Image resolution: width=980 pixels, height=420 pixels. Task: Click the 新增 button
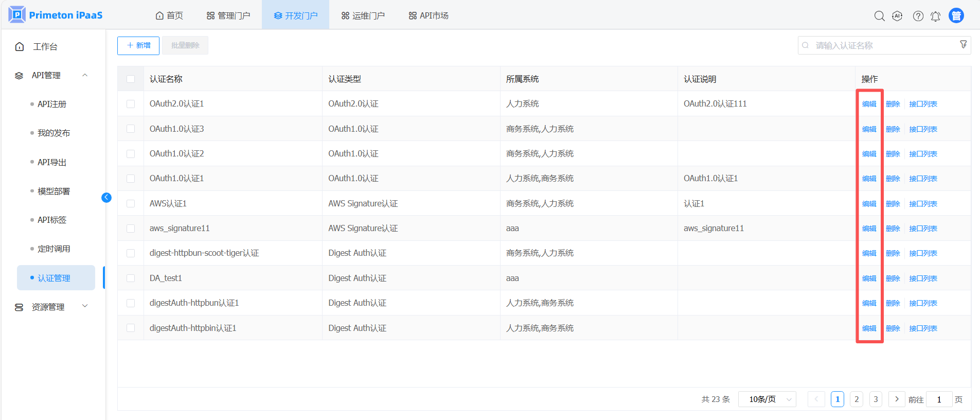point(138,45)
